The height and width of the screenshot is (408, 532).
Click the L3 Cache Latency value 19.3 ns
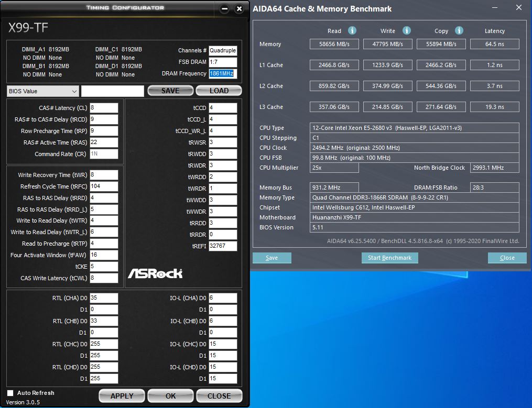495,107
